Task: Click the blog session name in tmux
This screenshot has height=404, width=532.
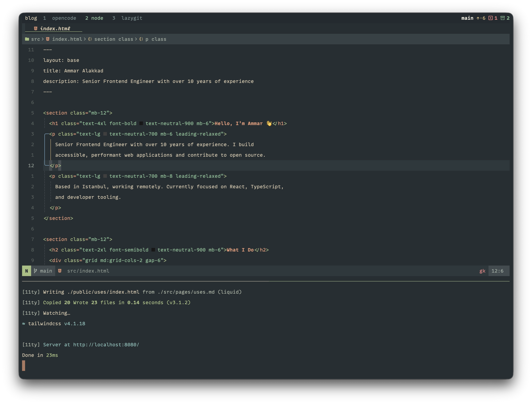Action: point(31,18)
